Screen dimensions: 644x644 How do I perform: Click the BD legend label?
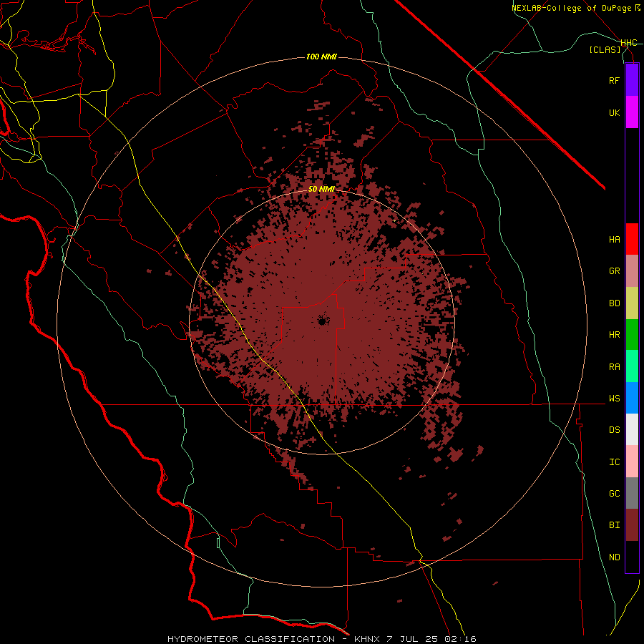(x=614, y=303)
